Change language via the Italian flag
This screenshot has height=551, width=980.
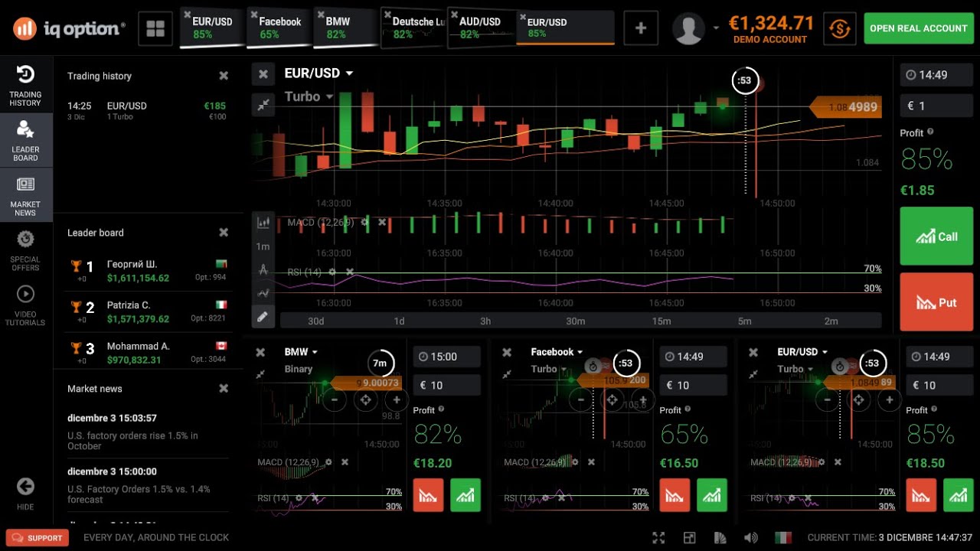(782, 538)
